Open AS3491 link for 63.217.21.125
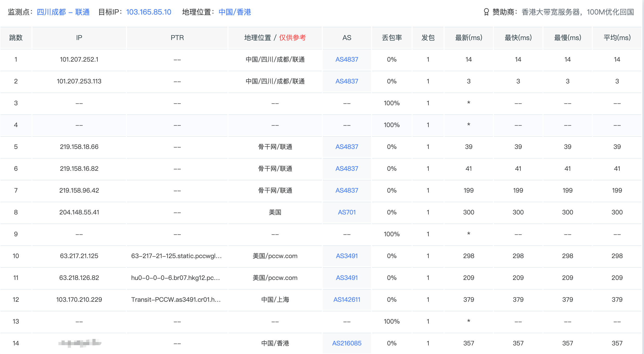 (347, 256)
